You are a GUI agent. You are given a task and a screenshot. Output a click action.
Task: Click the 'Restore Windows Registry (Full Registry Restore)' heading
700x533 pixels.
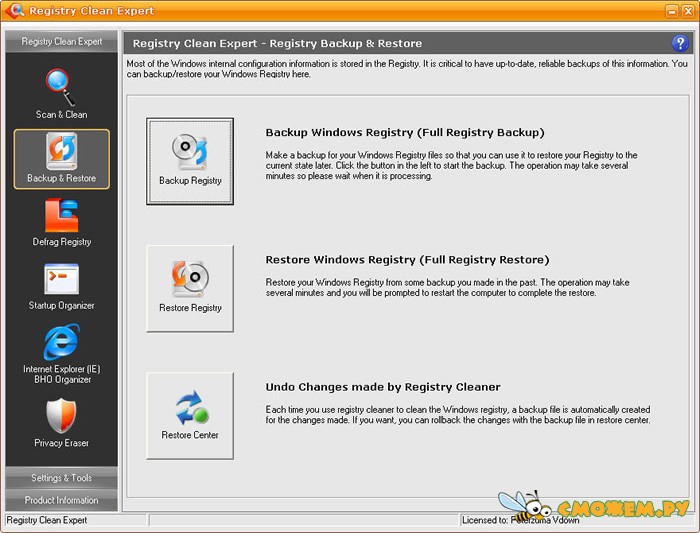click(407, 260)
